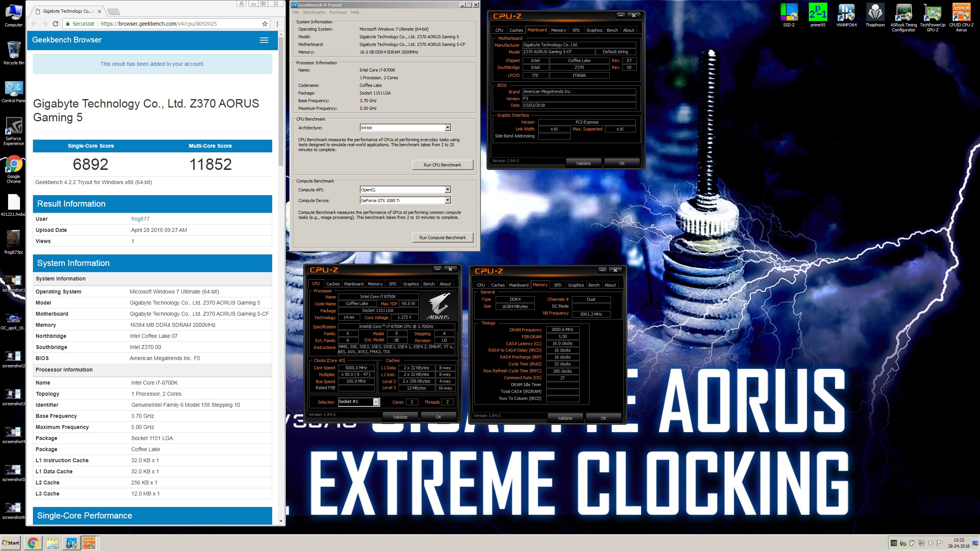Open the Compute API OpenCL dropdown
The image size is (980, 551).
[x=448, y=190]
